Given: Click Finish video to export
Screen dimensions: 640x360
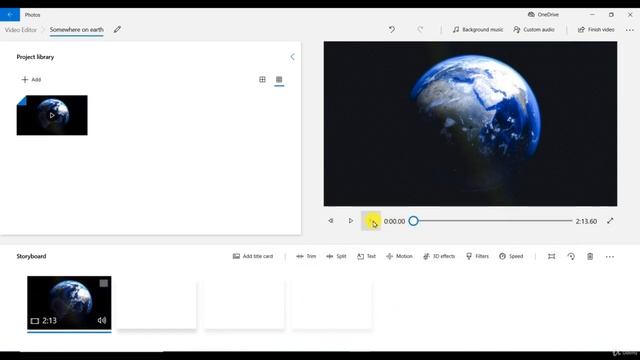Looking at the screenshot, I should [x=596, y=29].
